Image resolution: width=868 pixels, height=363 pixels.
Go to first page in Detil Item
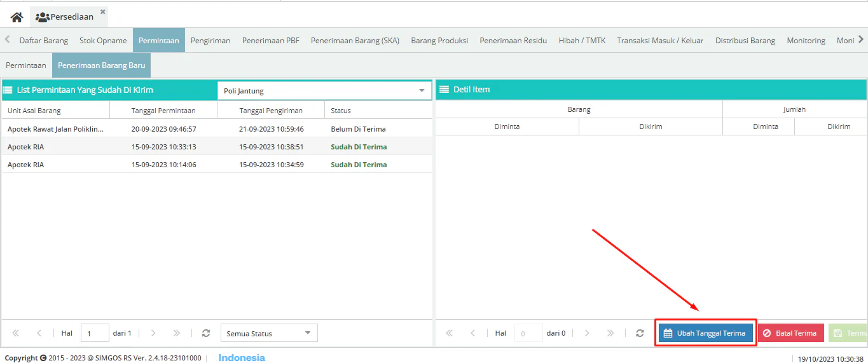pyautogui.click(x=449, y=333)
